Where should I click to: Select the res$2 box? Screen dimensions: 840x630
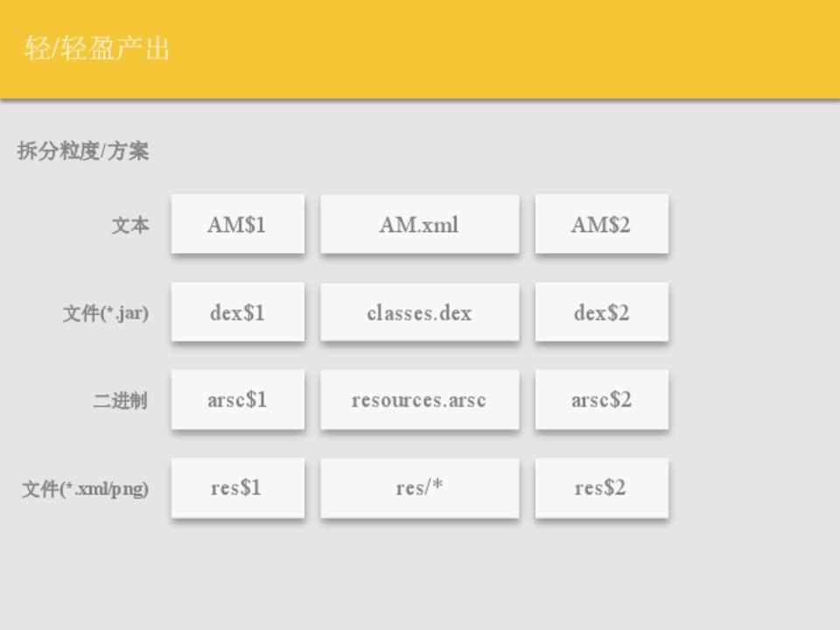click(x=601, y=487)
